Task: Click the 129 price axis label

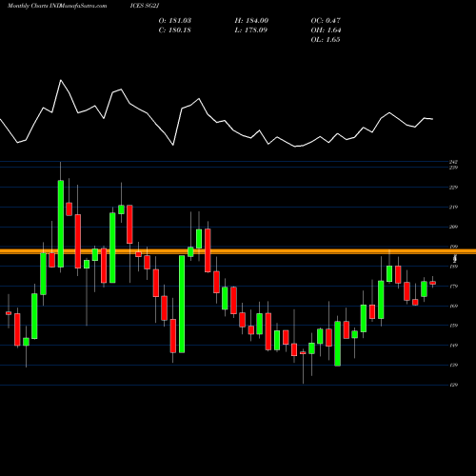Action: [453, 385]
